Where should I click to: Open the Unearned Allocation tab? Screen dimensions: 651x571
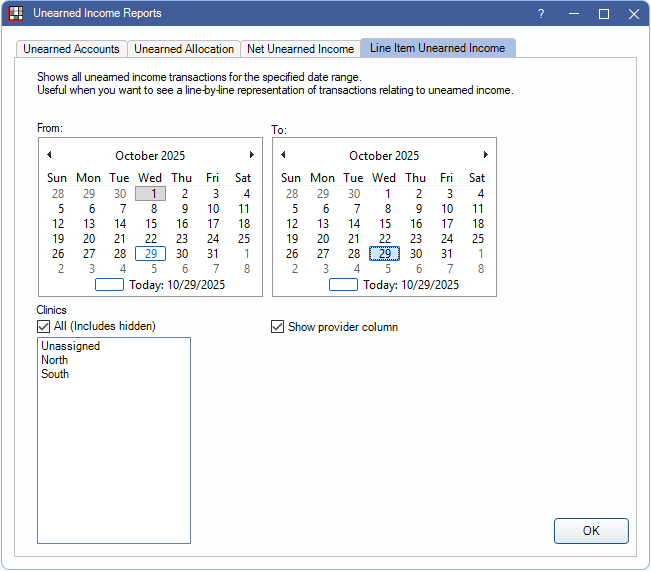(x=184, y=49)
